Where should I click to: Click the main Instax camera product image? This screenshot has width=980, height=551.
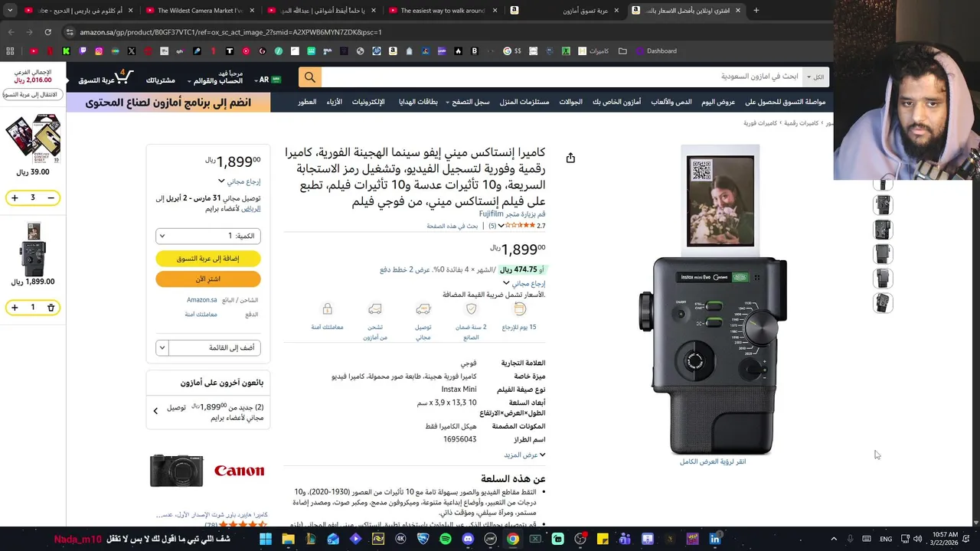coord(713,300)
